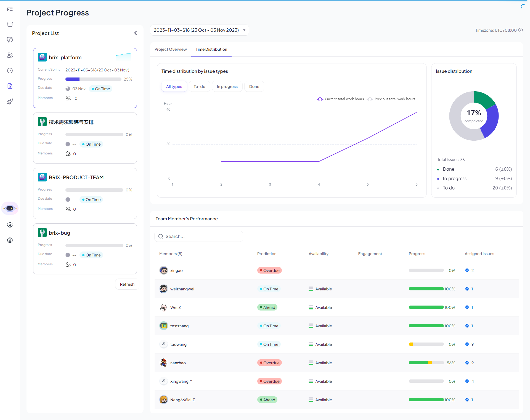Select the All types filter
530x420 pixels.
[174, 87]
